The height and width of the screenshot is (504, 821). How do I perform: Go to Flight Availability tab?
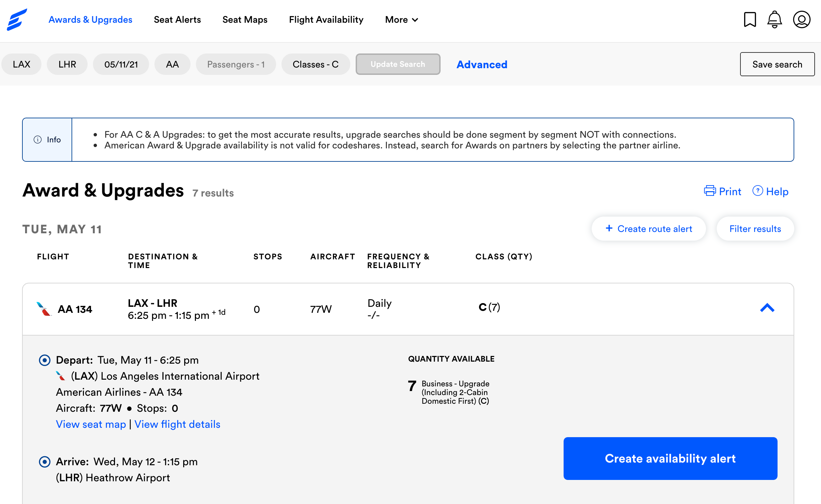[x=326, y=20]
